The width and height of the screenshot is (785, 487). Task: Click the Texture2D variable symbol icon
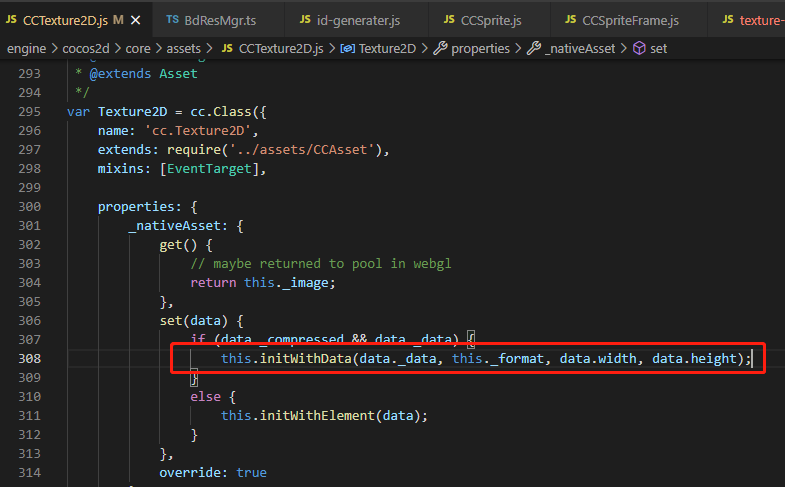click(347, 49)
